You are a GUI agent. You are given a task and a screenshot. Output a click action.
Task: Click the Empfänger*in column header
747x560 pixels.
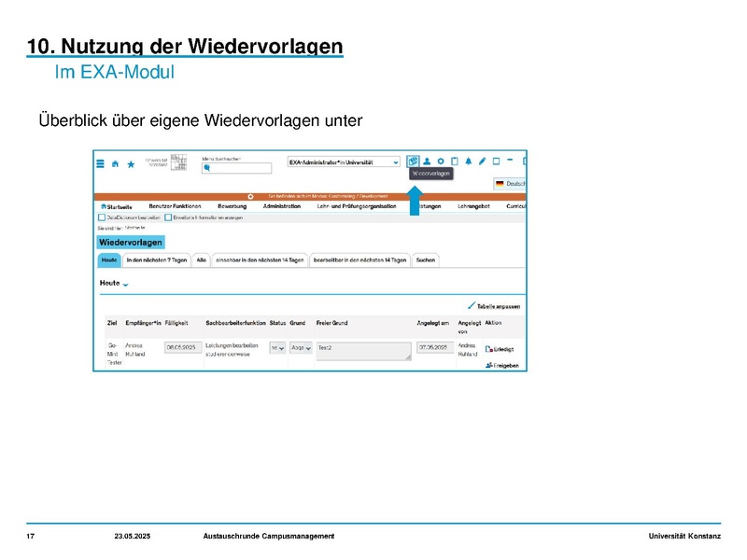pyautogui.click(x=144, y=323)
